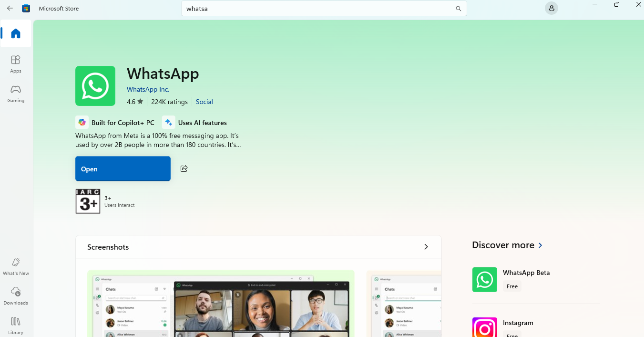Open the user profile account icon
644x337 pixels.
pos(551,8)
